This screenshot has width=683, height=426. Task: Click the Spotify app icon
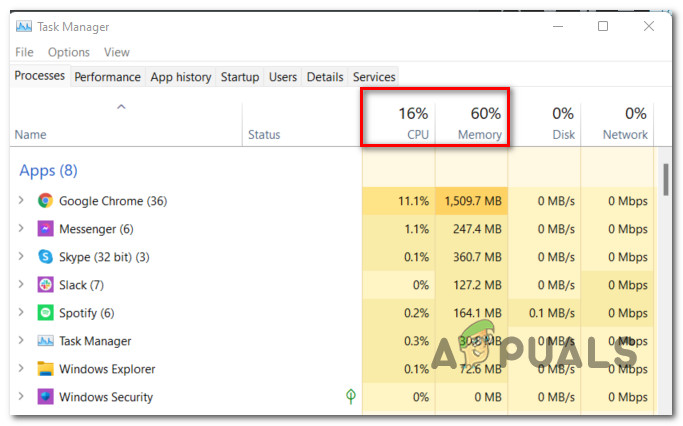45,313
